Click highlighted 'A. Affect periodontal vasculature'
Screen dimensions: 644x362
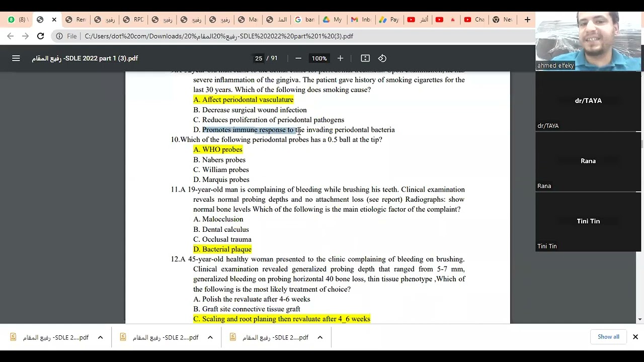(x=244, y=100)
